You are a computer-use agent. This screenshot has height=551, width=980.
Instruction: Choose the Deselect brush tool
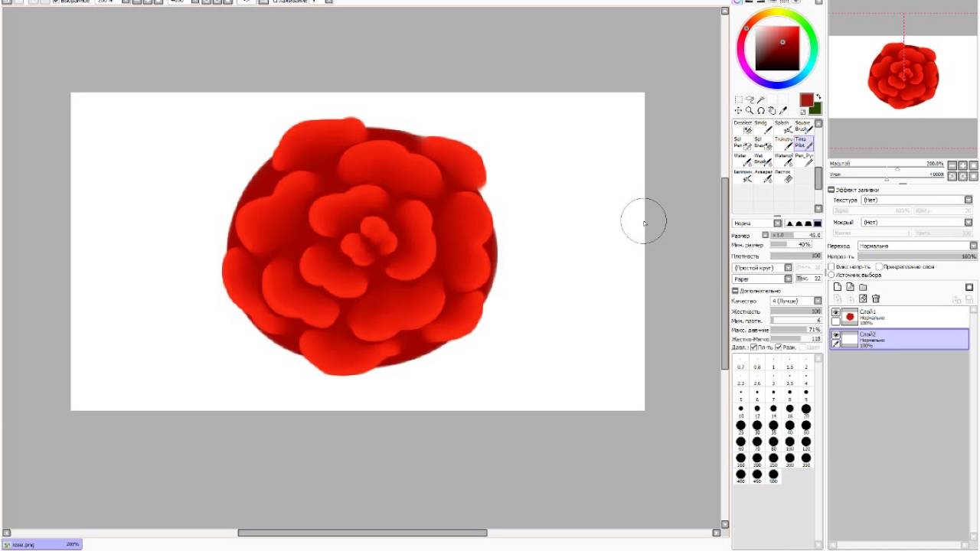[x=743, y=127]
